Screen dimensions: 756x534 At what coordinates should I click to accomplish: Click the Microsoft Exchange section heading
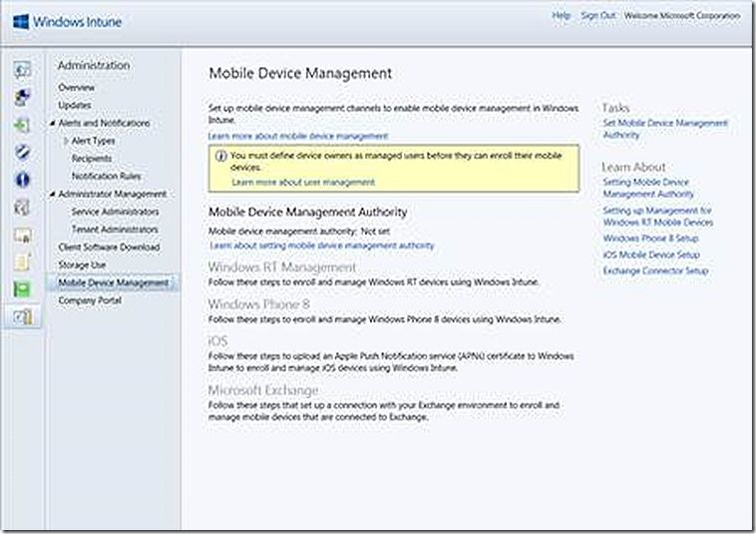coord(263,389)
